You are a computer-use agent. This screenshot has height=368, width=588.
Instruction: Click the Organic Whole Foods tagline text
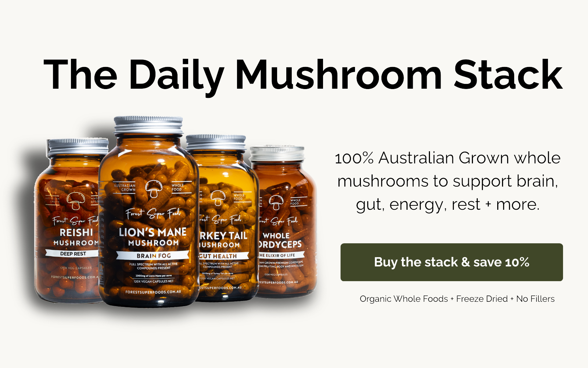[457, 299]
